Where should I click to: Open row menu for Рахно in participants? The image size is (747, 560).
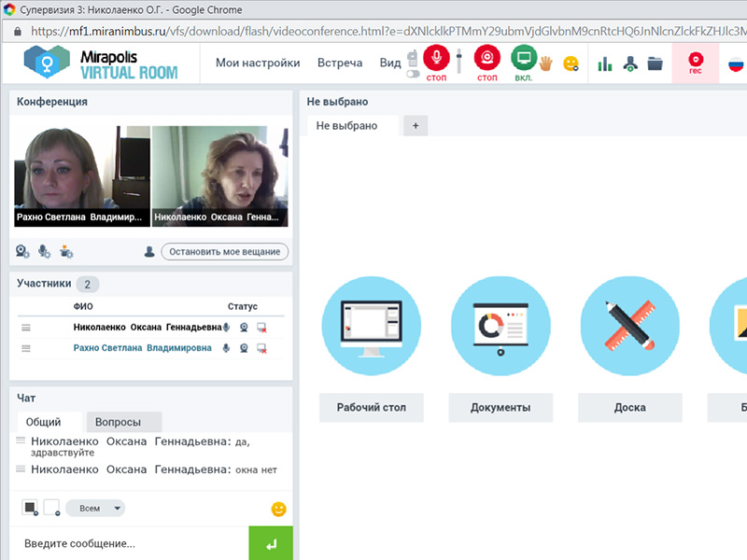click(26, 348)
